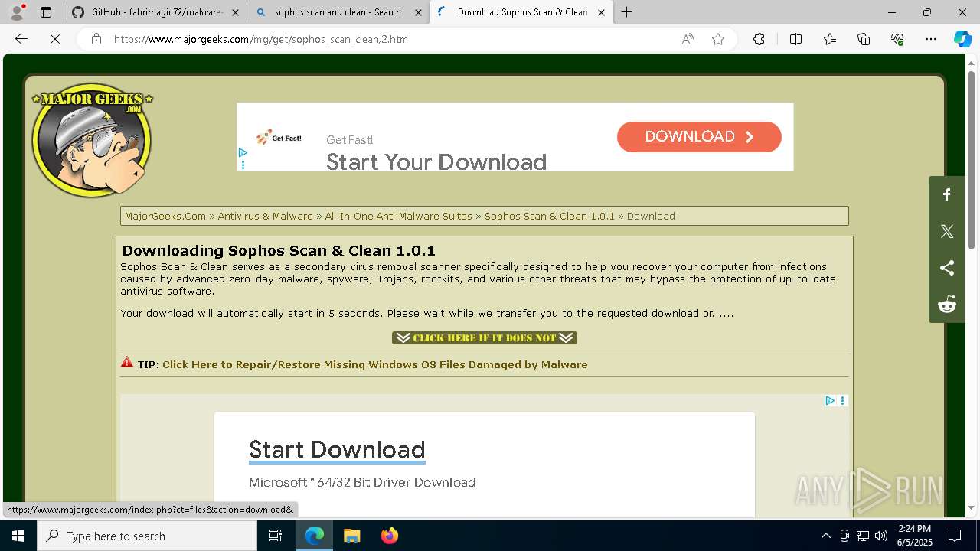Add this page to favorites star
This screenshot has height=551, width=980.
click(718, 39)
